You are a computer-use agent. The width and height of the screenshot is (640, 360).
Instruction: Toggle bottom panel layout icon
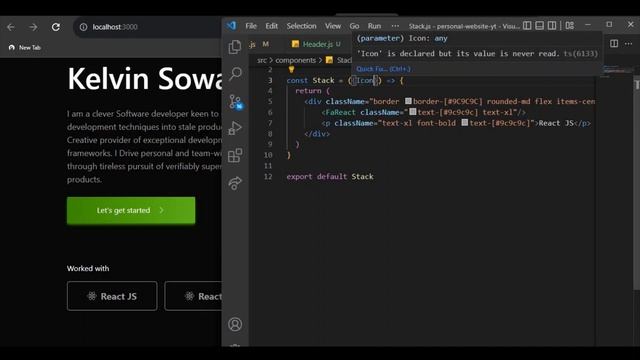tap(540, 26)
